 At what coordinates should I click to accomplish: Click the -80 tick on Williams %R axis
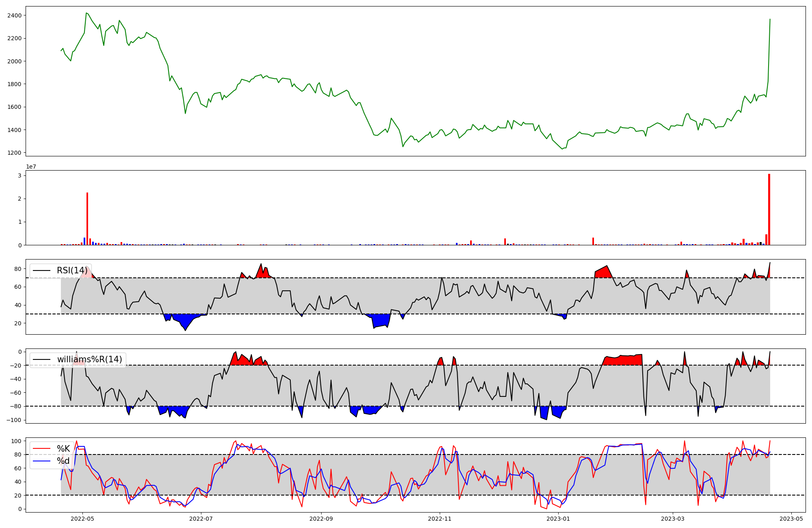16,407
